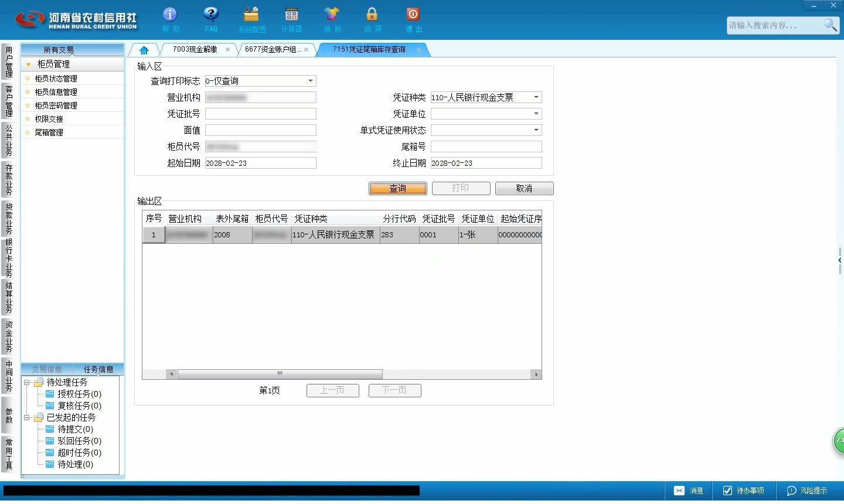Collapse the 已发起的任务 tree node
The image size is (844, 504).
coord(26,417)
